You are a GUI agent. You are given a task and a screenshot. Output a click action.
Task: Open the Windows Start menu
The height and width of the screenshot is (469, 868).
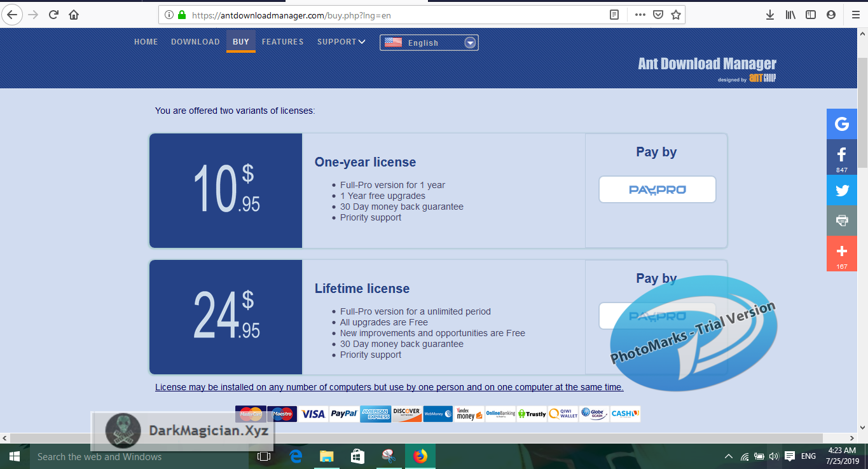click(14, 456)
